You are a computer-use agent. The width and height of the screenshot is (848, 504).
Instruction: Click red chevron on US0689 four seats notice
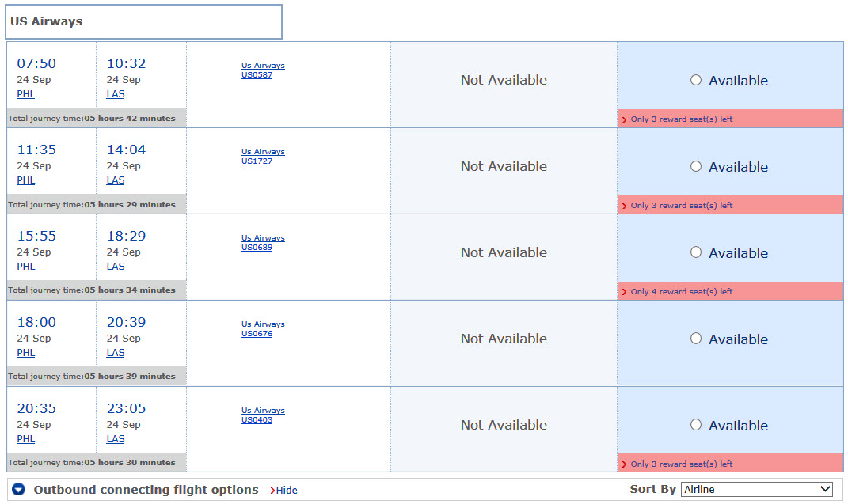(x=624, y=292)
